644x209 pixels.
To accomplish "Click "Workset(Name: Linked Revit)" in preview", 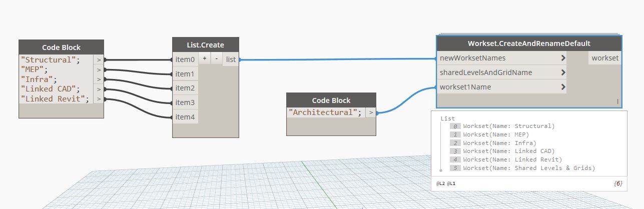I will coord(513,159).
